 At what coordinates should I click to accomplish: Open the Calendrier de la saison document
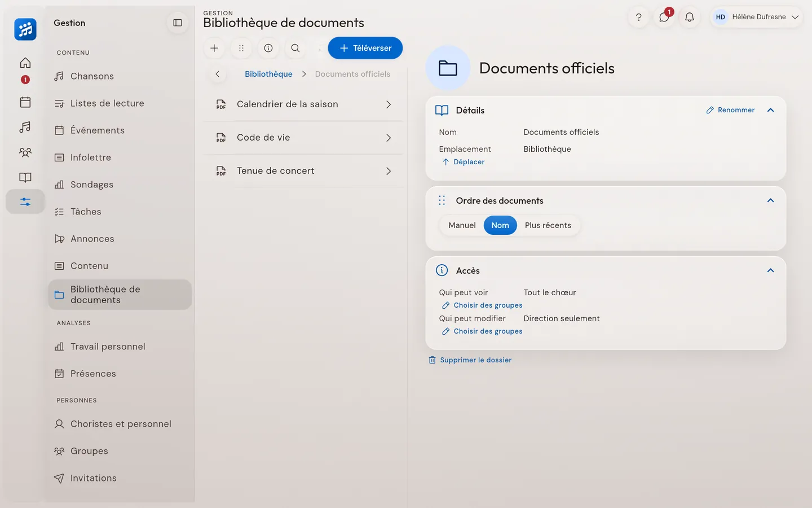click(x=303, y=104)
